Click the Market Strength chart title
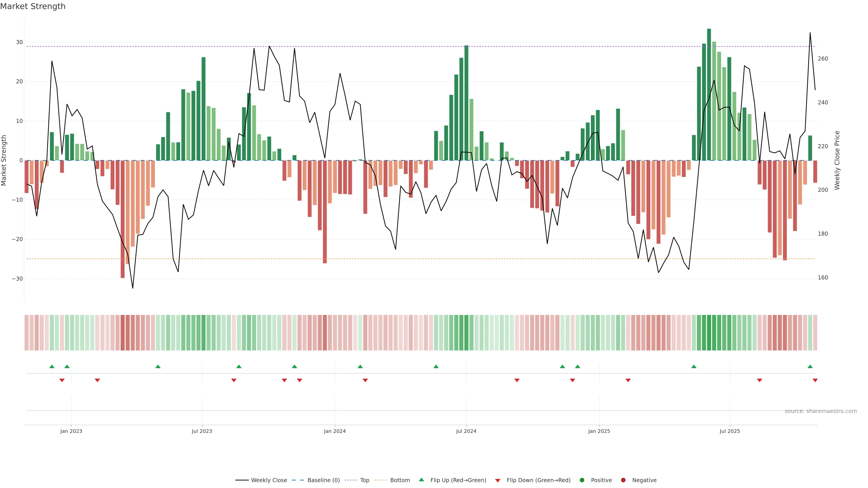 [x=33, y=6]
